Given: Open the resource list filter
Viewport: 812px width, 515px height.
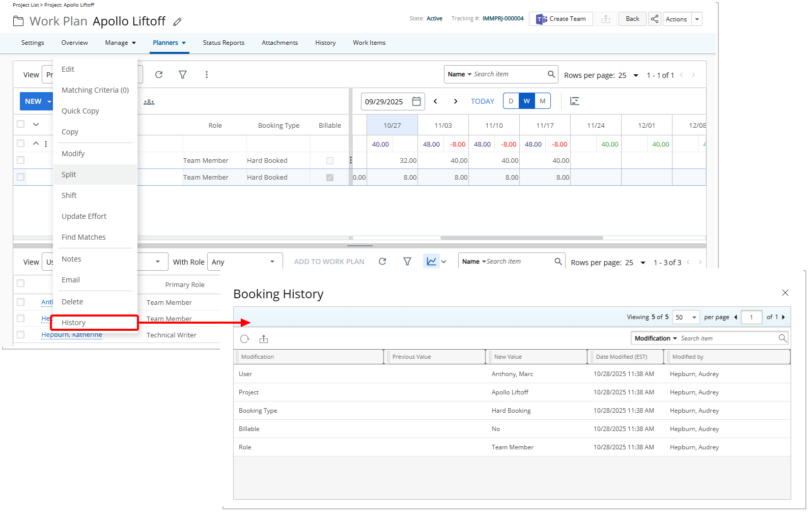Looking at the screenshot, I should (407, 262).
